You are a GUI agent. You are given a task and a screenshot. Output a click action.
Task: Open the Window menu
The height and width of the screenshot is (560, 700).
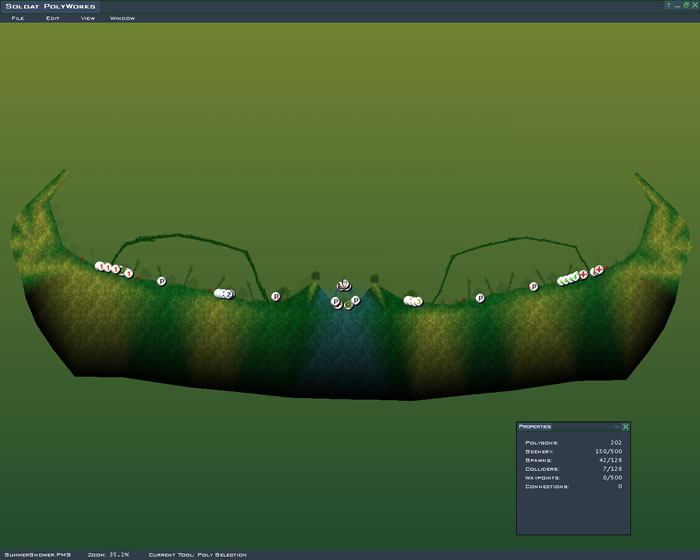coord(122,18)
